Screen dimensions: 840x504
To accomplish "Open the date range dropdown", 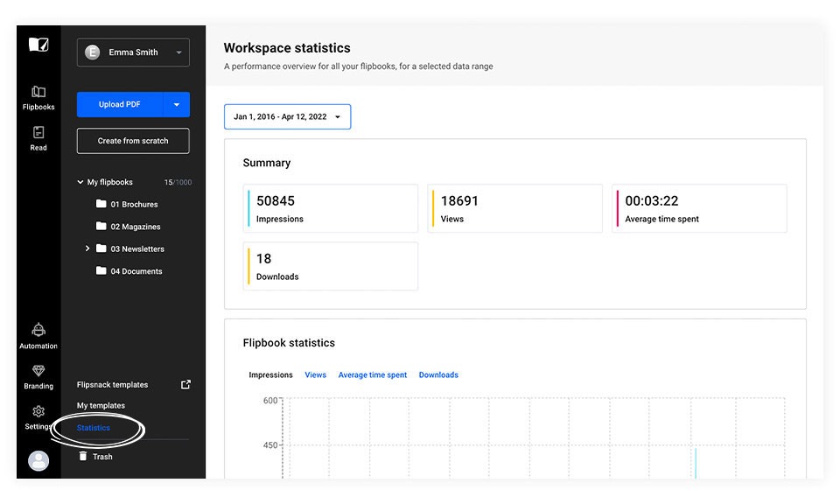I will (287, 116).
